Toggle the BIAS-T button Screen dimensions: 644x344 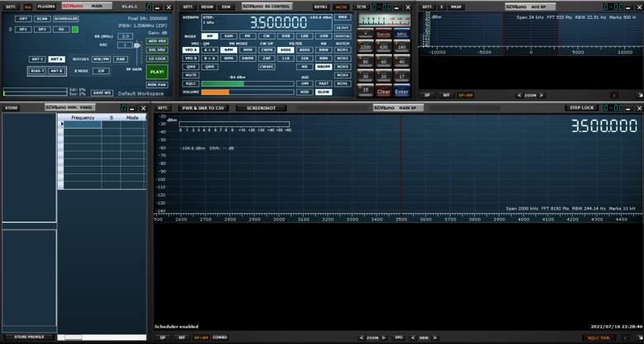37,71
